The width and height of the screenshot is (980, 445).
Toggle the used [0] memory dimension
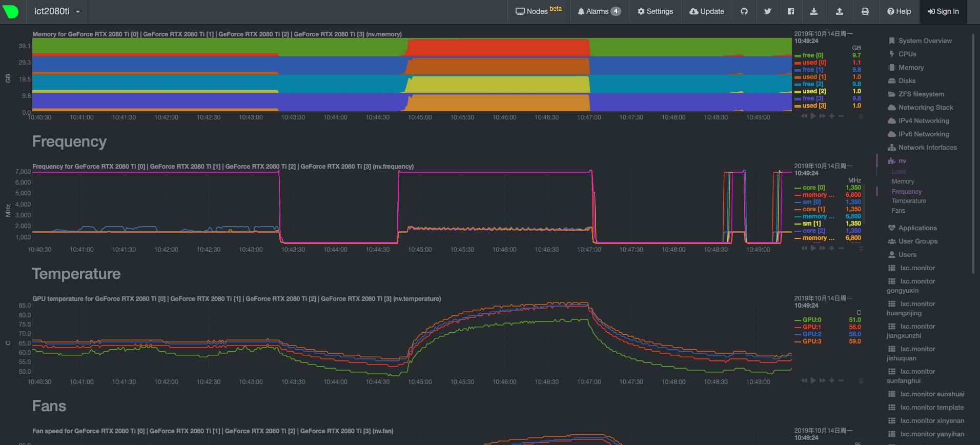[x=814, y=63]
